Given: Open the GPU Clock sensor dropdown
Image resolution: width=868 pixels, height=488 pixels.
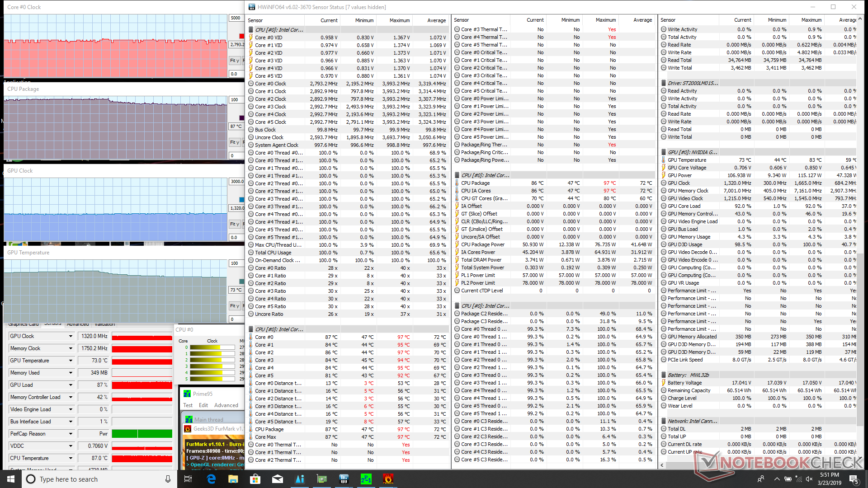Looking at the screenshot, I should point(71,336).
